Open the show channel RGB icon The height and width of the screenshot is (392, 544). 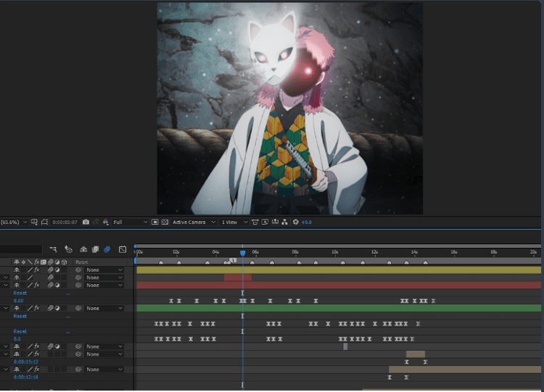click(105, 222)
